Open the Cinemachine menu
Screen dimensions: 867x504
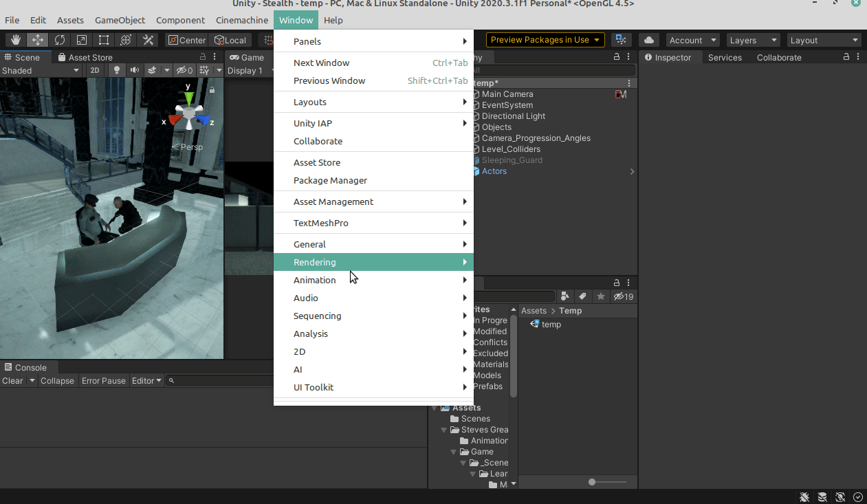coord(242,20)
